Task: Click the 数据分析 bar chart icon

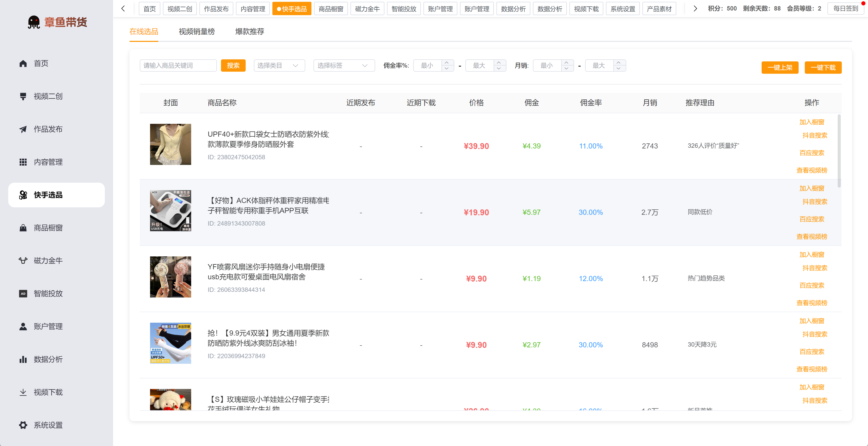Action: click(x=23, y=359)
